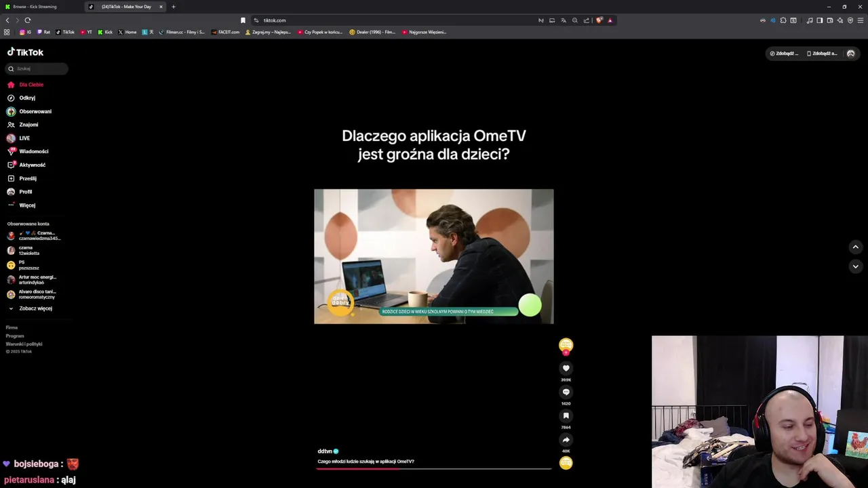Open the X Home bookmark

click(127, 32)
